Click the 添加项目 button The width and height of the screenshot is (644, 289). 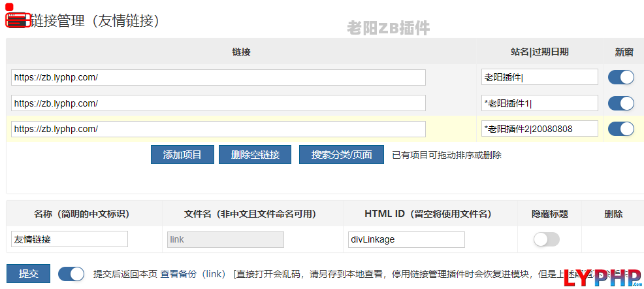[x=182, y=155]
